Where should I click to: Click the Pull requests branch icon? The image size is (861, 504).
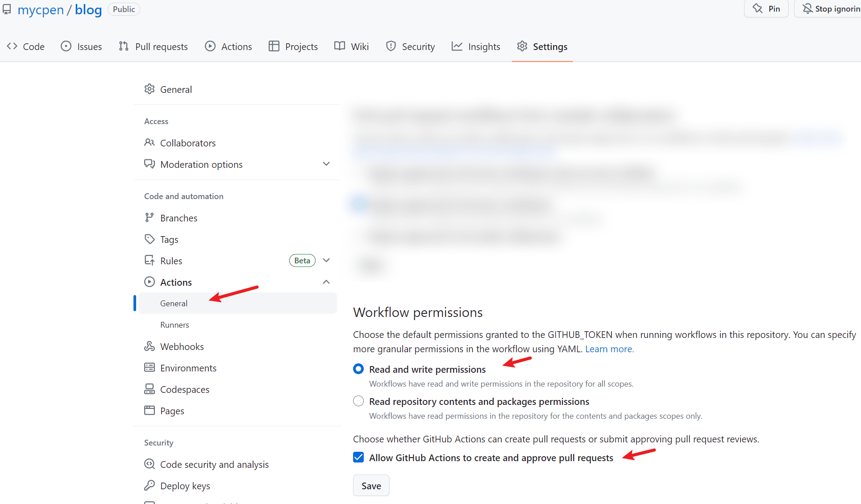point(124,46)
